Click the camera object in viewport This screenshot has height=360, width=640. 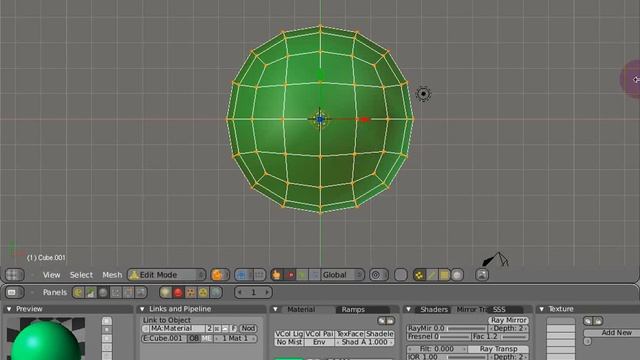[496, 259]
